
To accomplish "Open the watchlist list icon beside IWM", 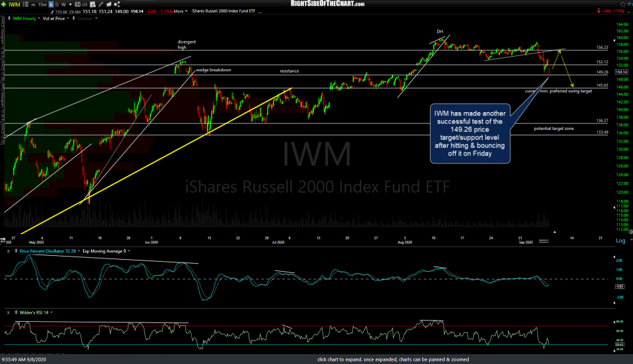I will 26,5.
